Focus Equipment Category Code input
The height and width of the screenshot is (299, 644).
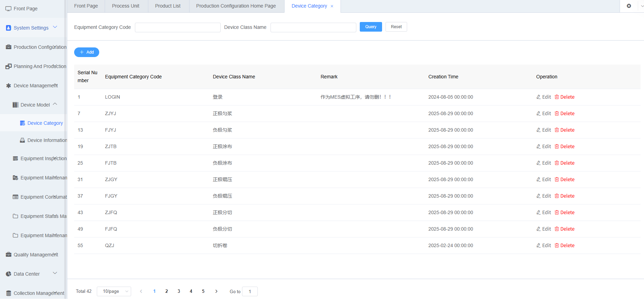(178, 27)
